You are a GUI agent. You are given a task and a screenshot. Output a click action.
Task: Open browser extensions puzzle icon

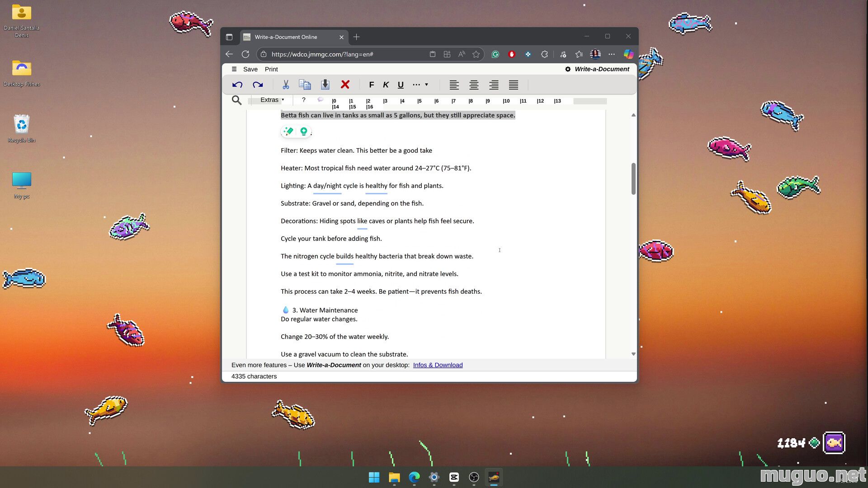tap(544, 54)
